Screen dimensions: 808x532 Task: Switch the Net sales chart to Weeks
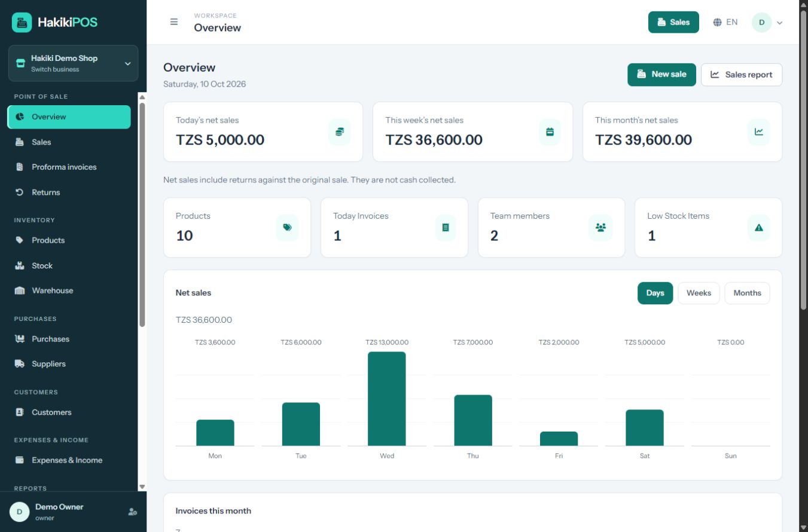pyautogui.click(x=699, y=293)
